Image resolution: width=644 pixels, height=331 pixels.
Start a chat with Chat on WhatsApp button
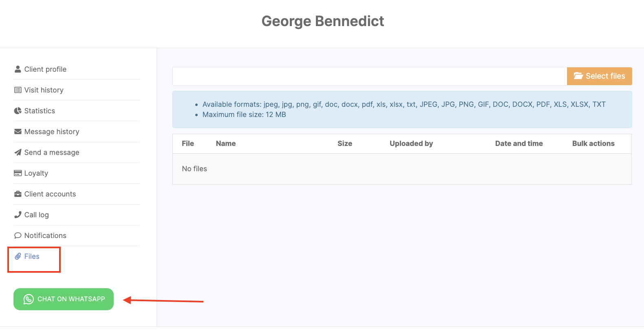[64, 299]
